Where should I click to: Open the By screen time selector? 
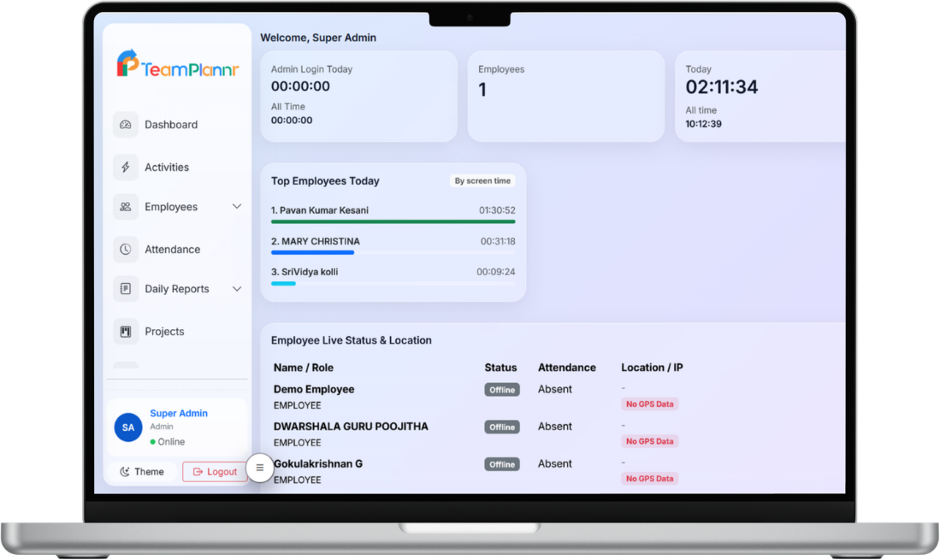[482, 181]
